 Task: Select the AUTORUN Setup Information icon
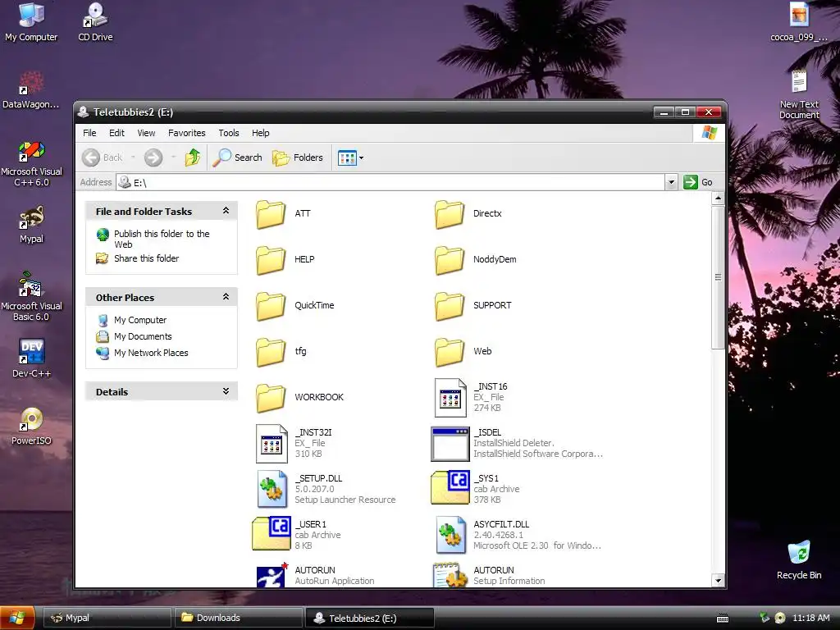449,575
